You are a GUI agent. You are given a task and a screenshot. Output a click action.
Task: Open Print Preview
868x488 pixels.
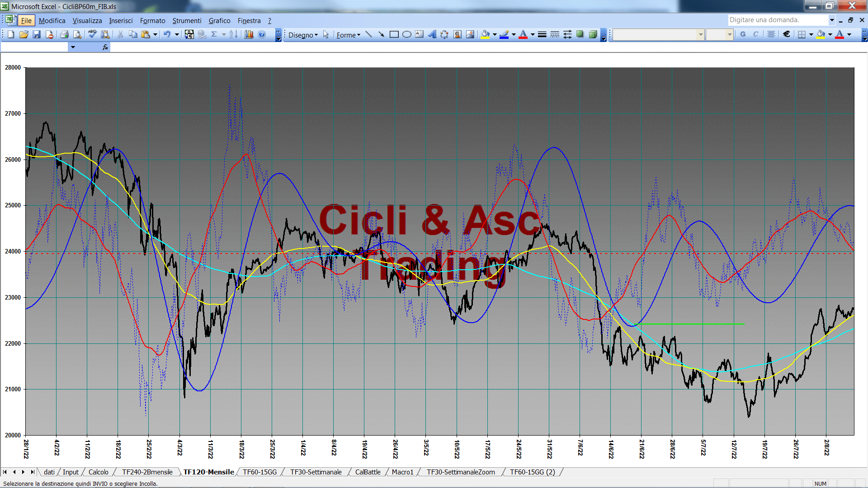tap(77, 34)
